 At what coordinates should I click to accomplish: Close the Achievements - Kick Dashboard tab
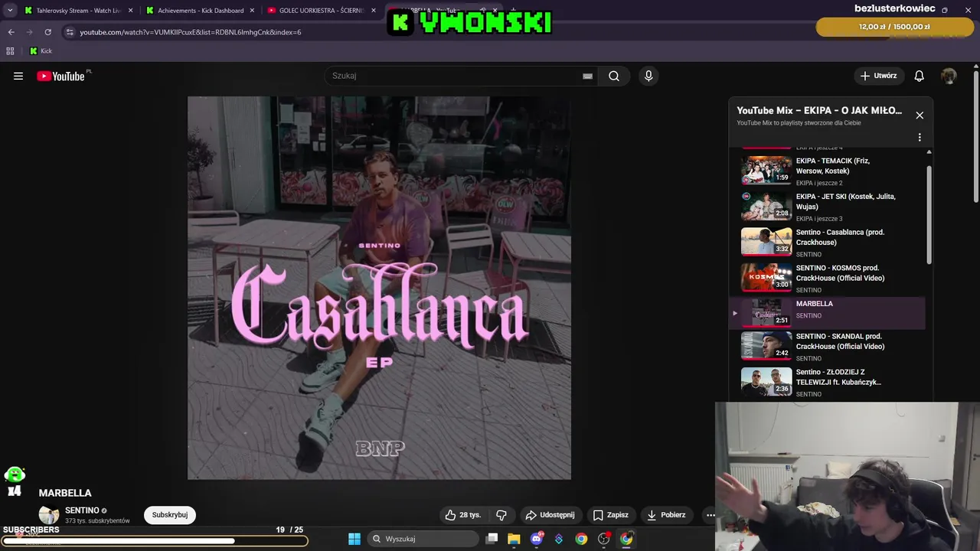pyautogui.click(x=252, y=11)
